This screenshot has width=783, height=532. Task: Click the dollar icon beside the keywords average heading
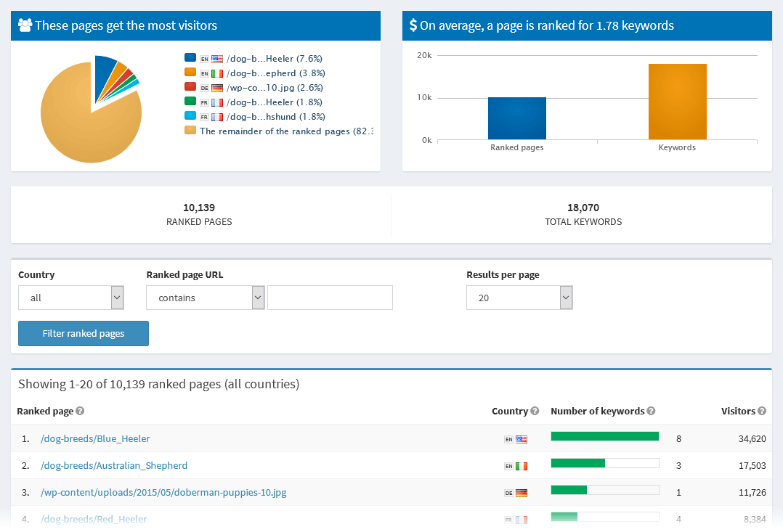(x=413, y=25)
